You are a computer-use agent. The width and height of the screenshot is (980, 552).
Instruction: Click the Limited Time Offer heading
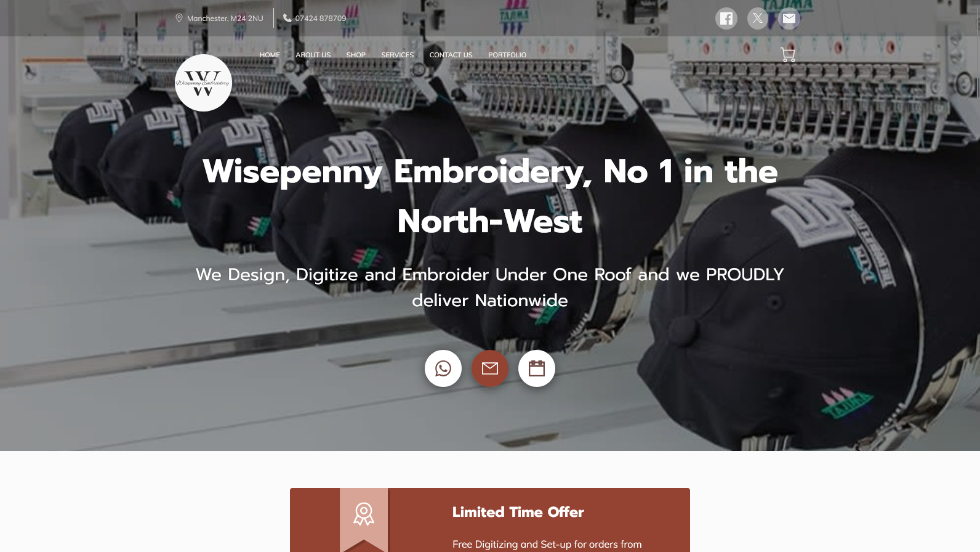(x=518, y=512)
